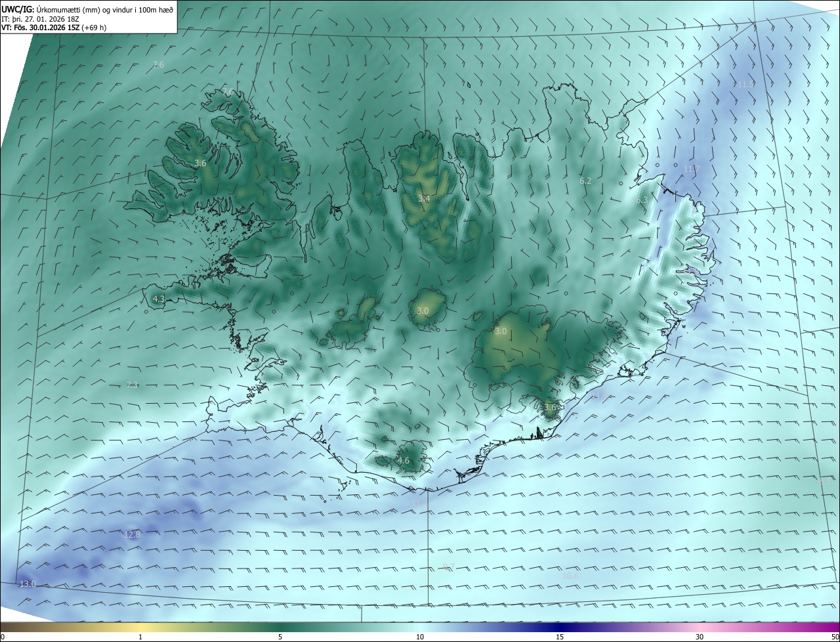Click the 11.7 value off the east coast
The image size is (840, 642).
[692, 169]
